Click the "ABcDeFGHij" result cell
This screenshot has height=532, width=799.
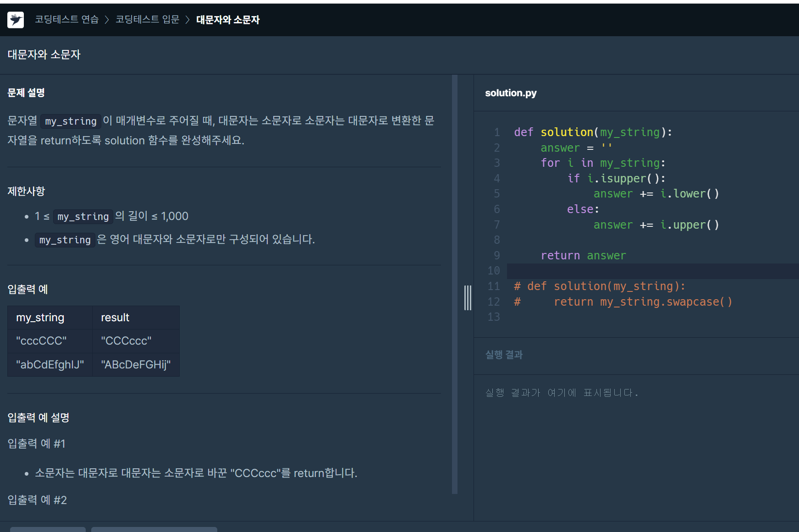coord(136,365)
